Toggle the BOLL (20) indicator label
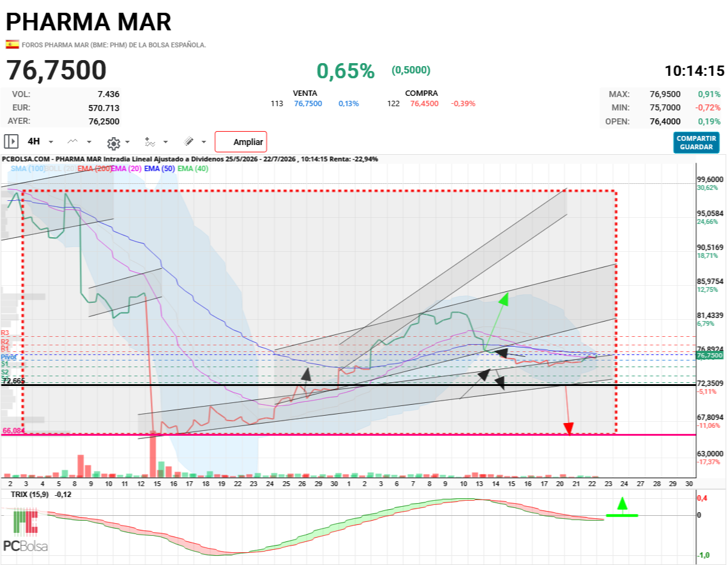The width and height of the screenshot is (728, 565). [x=61, y=169]
